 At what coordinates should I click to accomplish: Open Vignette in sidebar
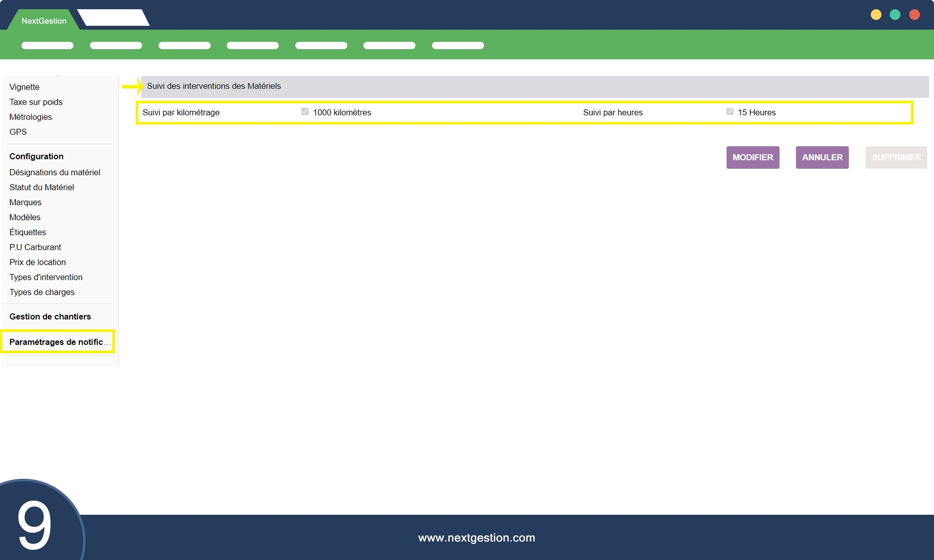pyautogui.click(x=24, y=87)
